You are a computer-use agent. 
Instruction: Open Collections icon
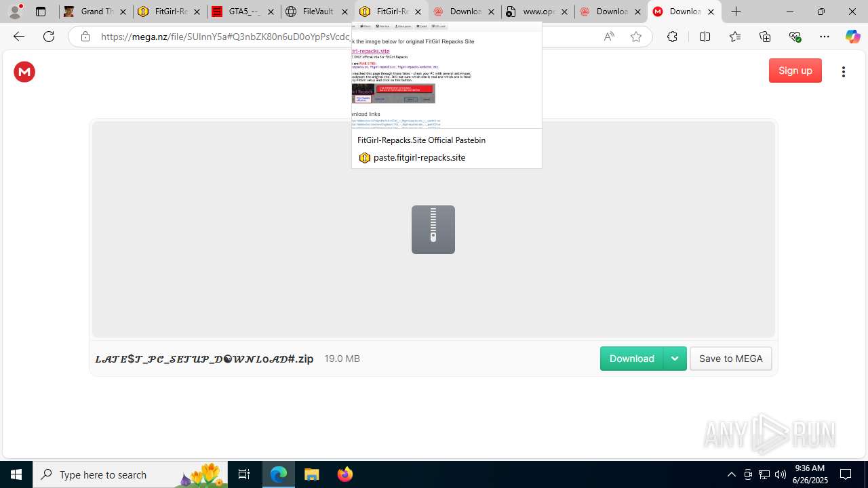(765, 37)
